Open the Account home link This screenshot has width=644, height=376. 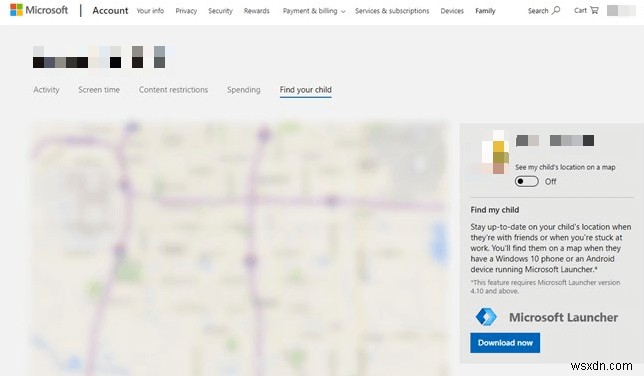(110, 11)
